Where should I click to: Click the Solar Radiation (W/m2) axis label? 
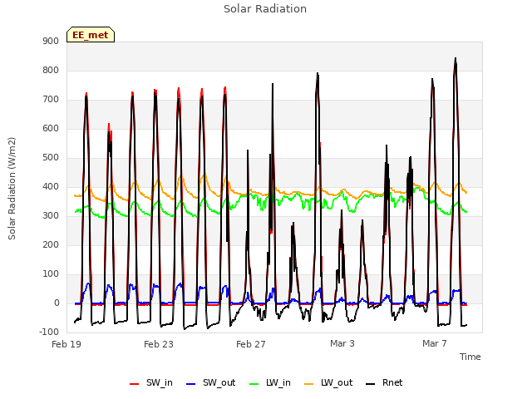click(12, 189)
